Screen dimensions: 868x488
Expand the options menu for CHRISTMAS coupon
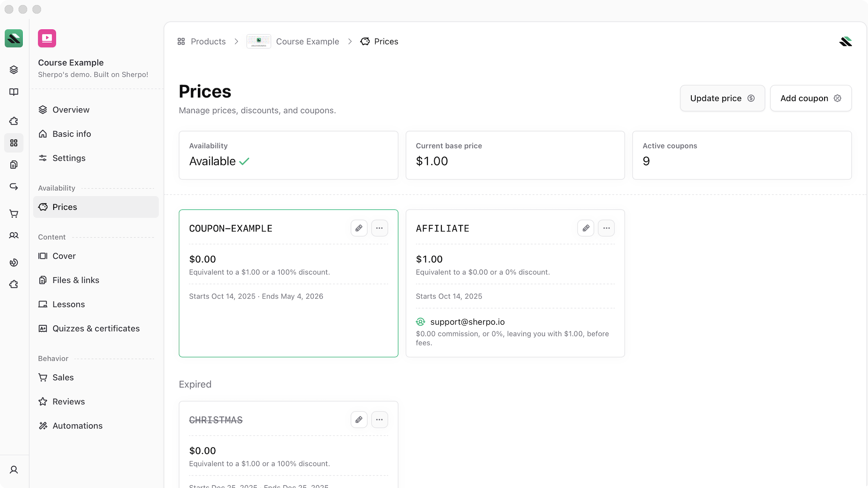pos(379,419)
